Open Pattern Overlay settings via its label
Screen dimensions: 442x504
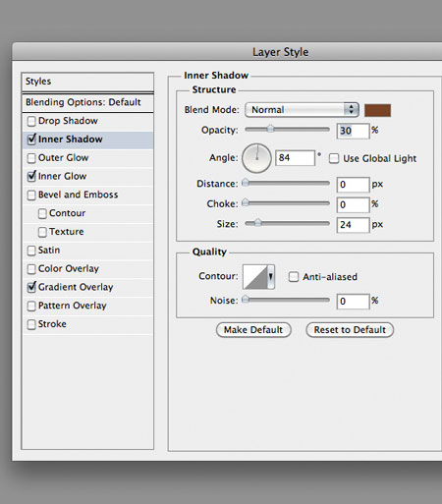pyautogui.click(x=73, y=306)
